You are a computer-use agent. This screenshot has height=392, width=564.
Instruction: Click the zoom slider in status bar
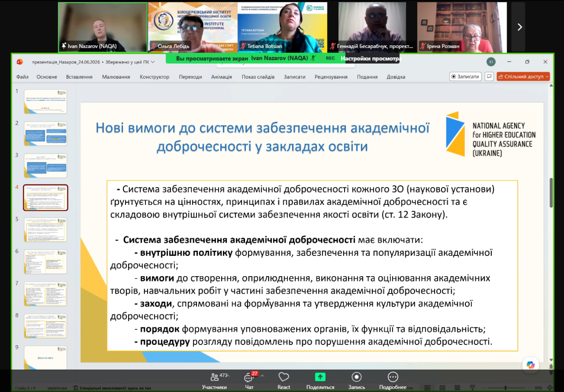505,388
